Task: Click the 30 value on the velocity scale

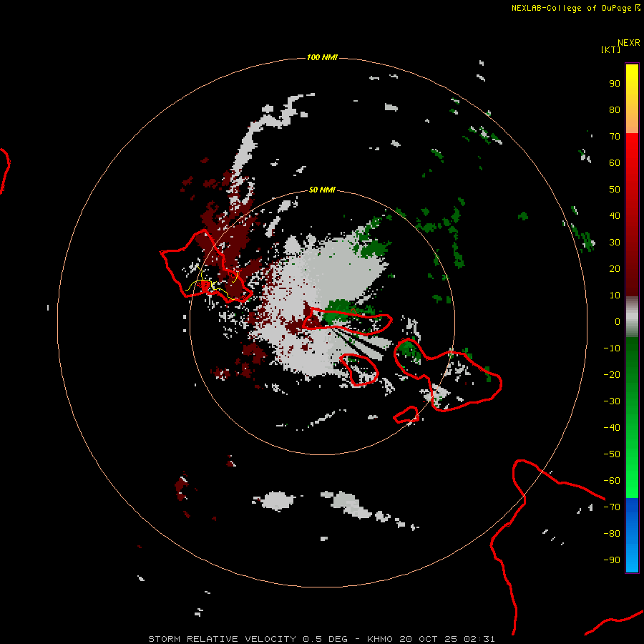Action: (615, 243)
